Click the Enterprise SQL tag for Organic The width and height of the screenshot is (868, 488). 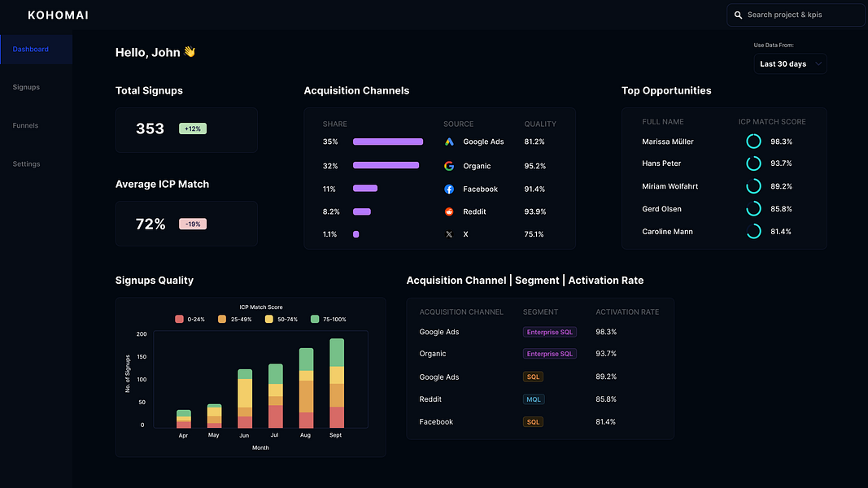click(550, 354)
